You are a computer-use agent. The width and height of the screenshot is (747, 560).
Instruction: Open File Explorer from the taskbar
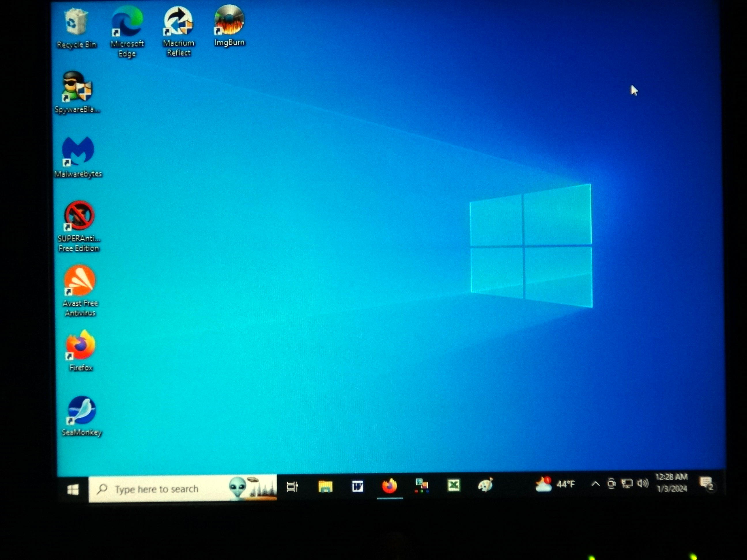(325, 487)
